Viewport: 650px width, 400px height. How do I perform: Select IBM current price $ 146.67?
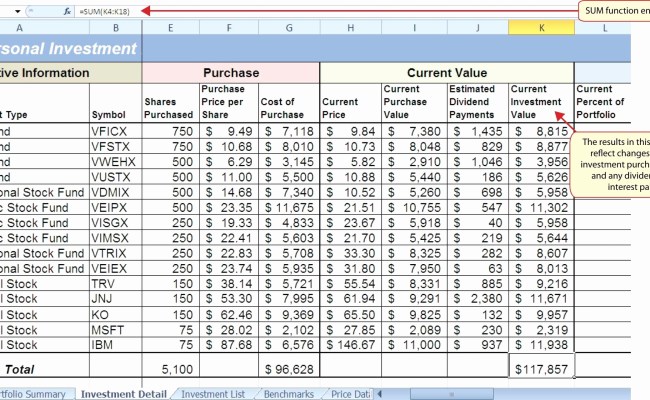(x=351, y=345)
